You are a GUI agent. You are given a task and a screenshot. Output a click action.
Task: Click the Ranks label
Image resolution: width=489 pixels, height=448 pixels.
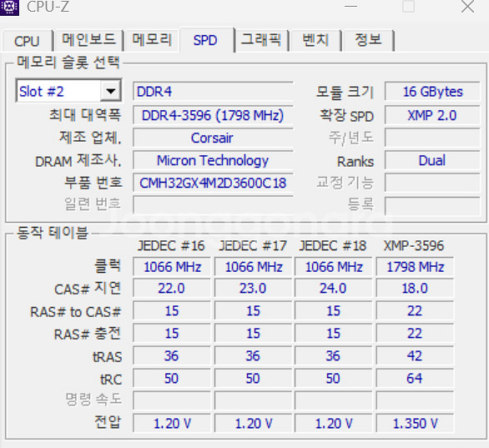tap(355, 162)
